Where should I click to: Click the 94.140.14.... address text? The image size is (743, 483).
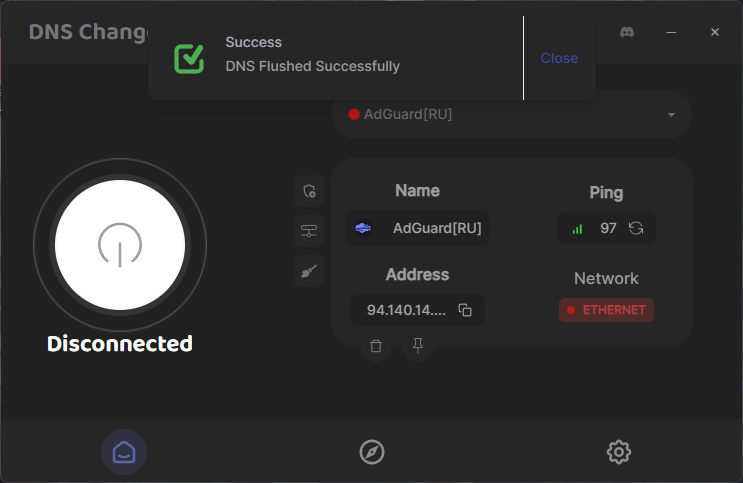(406, 310)
